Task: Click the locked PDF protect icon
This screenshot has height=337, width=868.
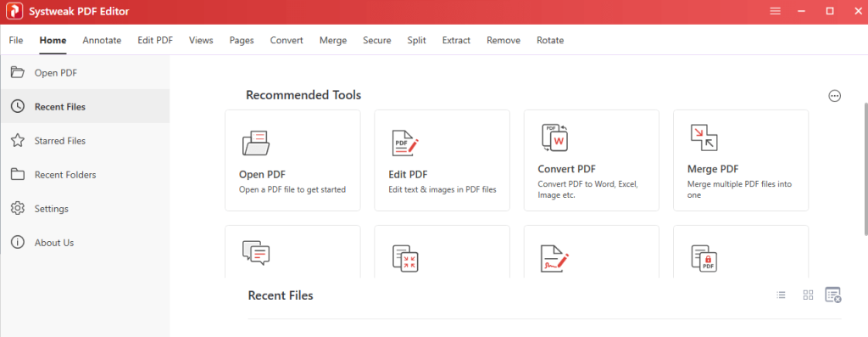Action: pyautogui.click(x=704, y=258)
